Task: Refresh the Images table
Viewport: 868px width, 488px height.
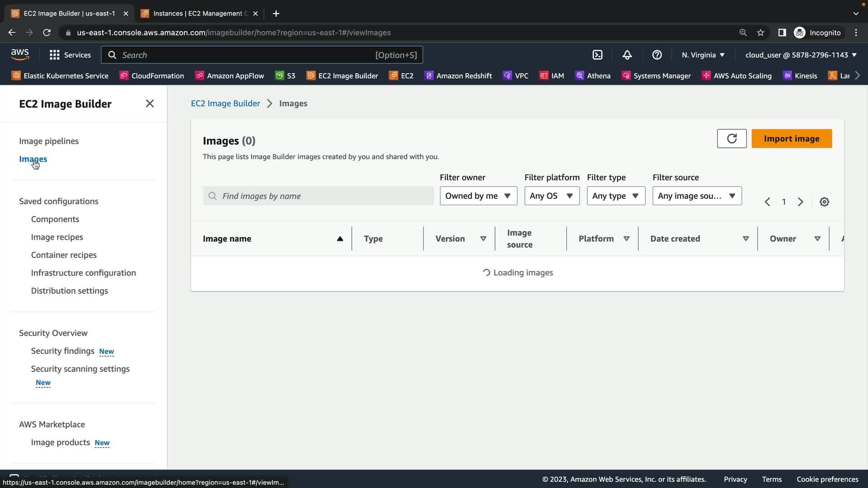Action: pyautogui.click(x=731, y=139)
